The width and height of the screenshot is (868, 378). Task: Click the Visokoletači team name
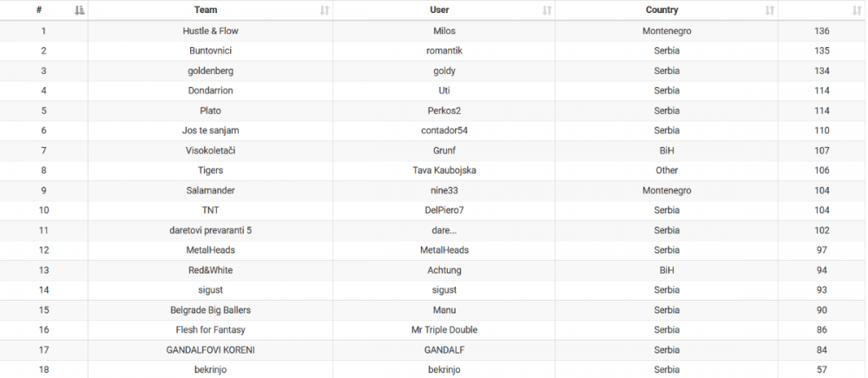coord(210,150)
